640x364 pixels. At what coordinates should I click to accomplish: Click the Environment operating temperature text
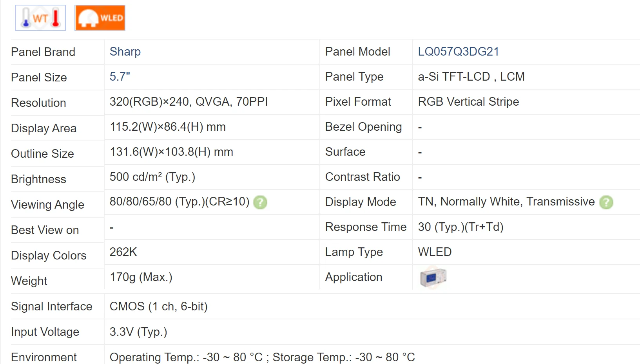pyautogui.click(x=262, y=357)
